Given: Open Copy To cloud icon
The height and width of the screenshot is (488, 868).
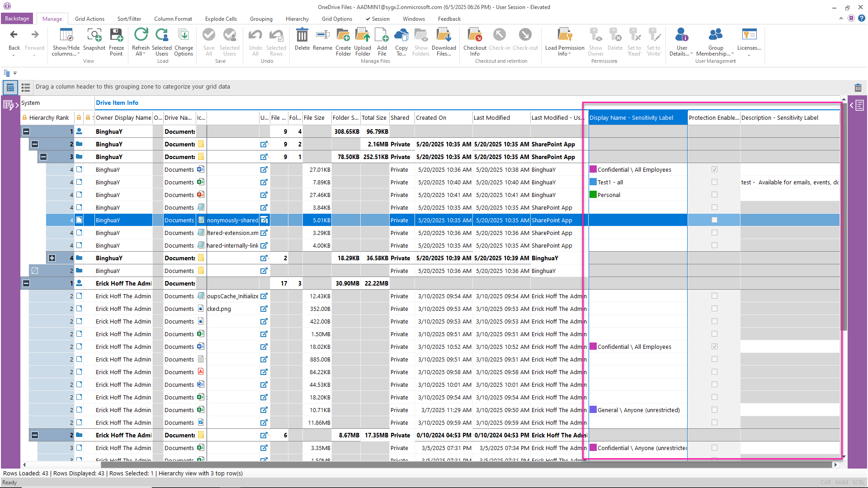Looking at the screenshot, I should coord(401,34).
